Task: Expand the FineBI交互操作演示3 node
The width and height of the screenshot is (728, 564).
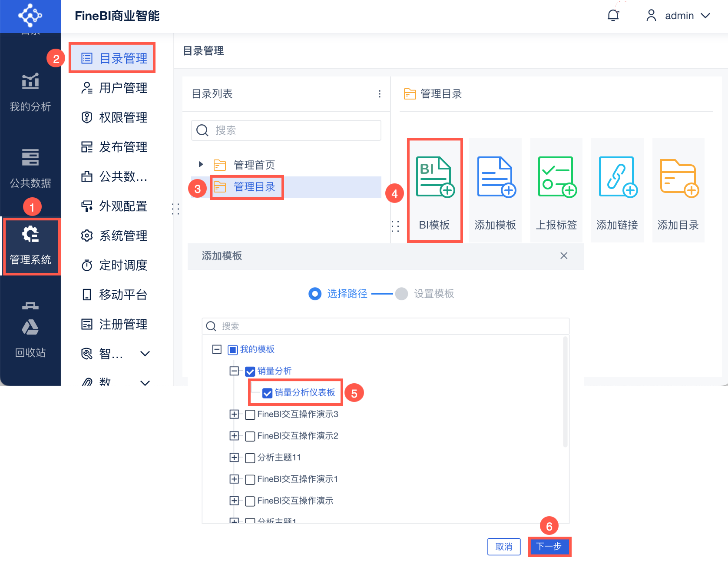Action: click(x=234, y=414)
